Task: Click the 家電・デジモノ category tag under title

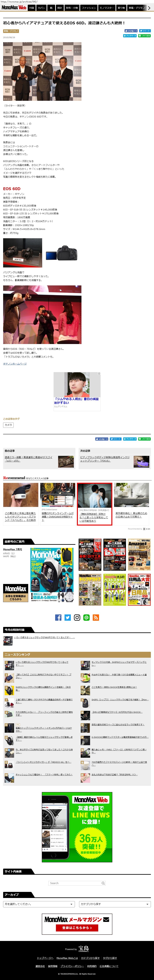Action: point(11,31)
